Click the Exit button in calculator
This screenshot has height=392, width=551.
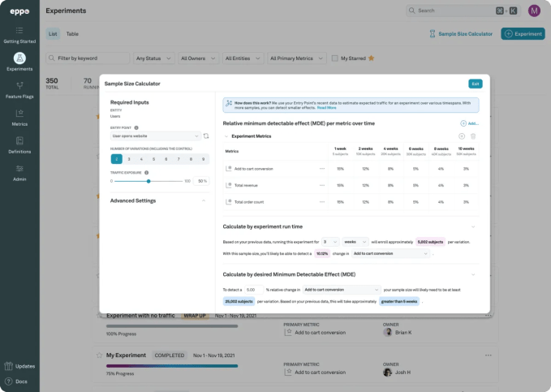[475, 84]
